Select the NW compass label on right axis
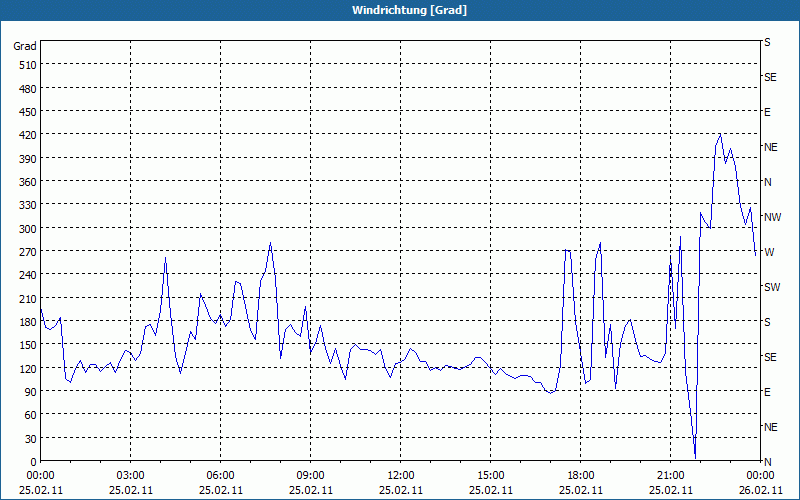 (772, 217)
